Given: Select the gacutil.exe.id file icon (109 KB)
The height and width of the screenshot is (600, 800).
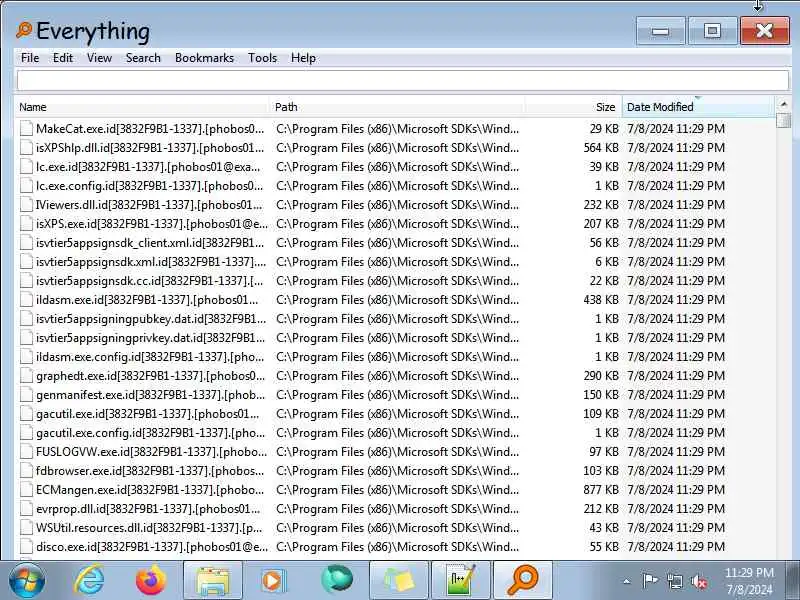Looking at the screenshot, I should [26, 414].
